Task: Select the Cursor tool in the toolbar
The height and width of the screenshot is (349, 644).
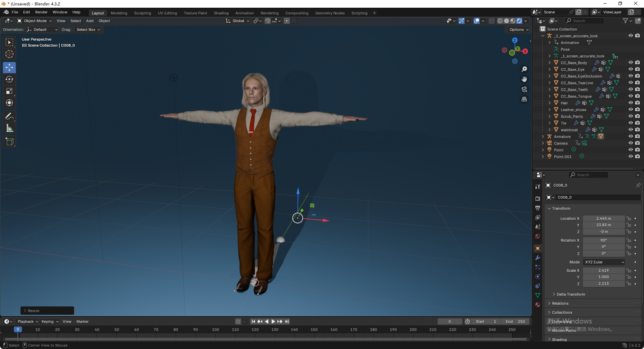Action: pyautogui.click(x=9, y=54)
